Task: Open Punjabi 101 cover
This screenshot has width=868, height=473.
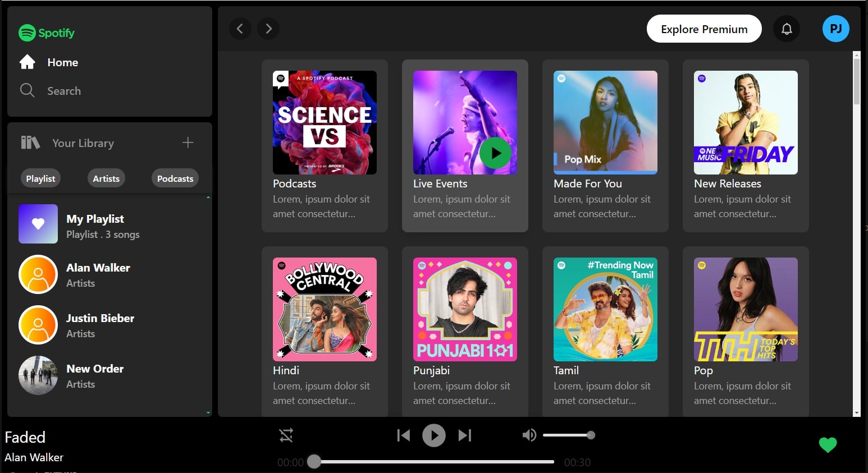Action: [465, 309]
